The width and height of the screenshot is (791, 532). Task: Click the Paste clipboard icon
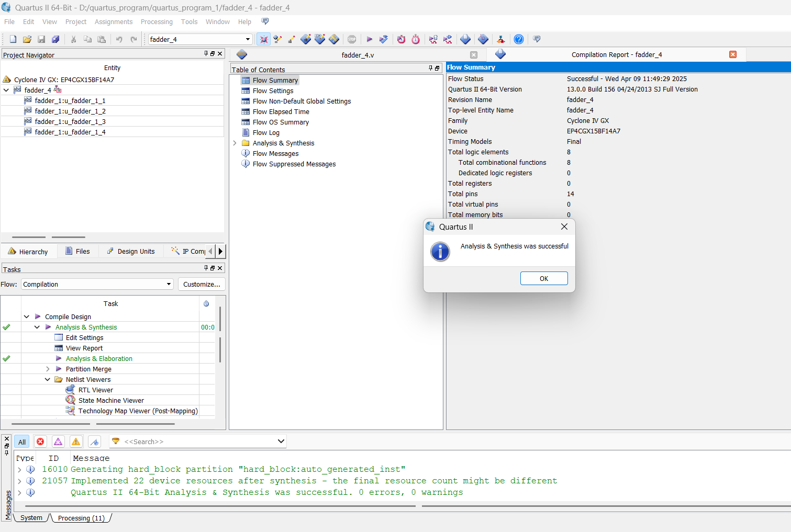click(x=102, y=39)
